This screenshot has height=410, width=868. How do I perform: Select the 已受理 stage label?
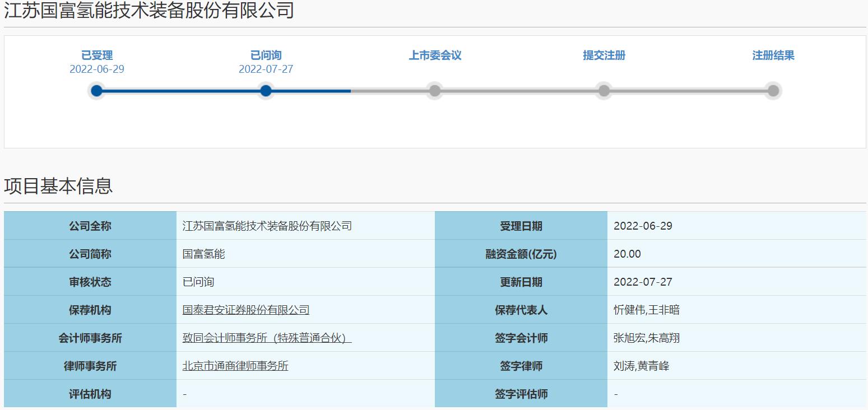(96, 55)
